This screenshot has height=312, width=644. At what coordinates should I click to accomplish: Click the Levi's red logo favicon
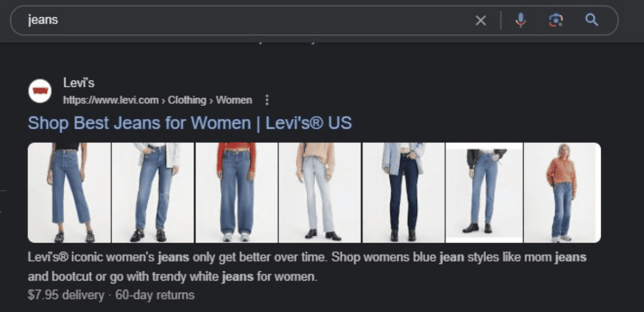click(x=40, y=91)
